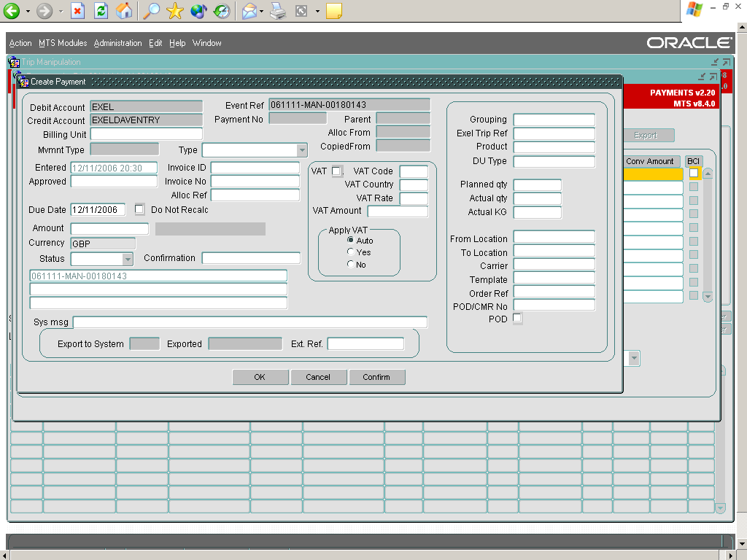Viewport: 747px width, 560px height.
Task: Open the Forward button history dropdown arrow
Action: [61, 11]
